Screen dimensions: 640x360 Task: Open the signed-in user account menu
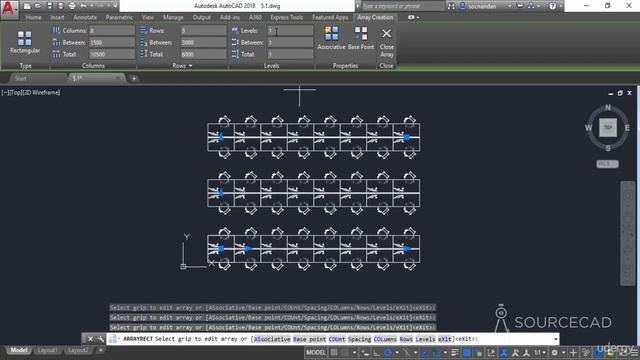(486, 6)
